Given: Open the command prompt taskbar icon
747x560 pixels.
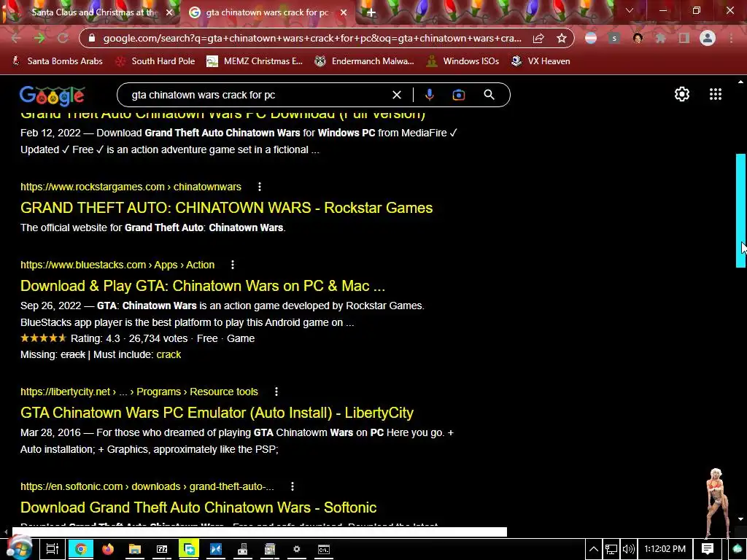Looking at the screenshot, I should click(x=323, y=549).
